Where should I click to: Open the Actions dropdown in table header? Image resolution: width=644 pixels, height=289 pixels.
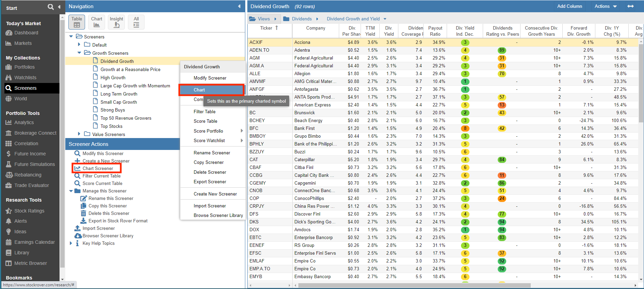606,6
